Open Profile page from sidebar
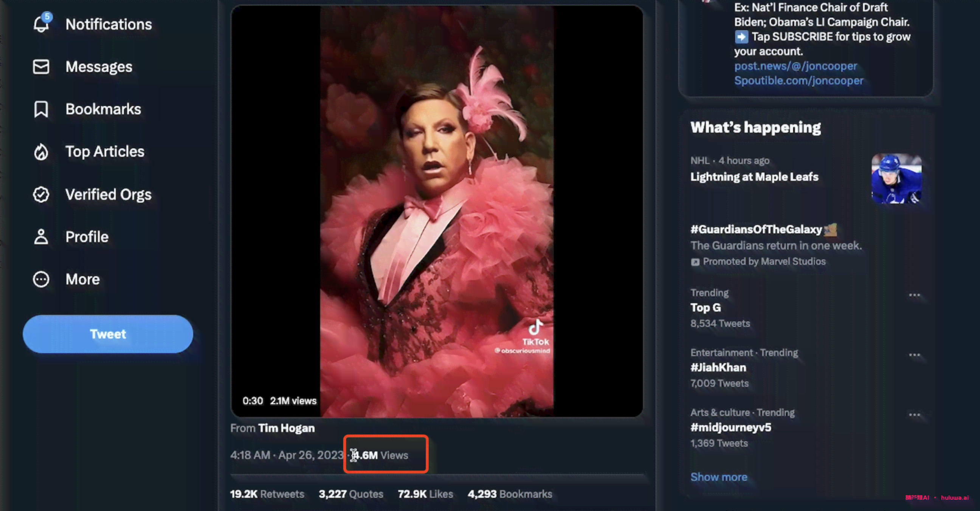The height and width of the screenshot is (511, 980). click(87, 236)
